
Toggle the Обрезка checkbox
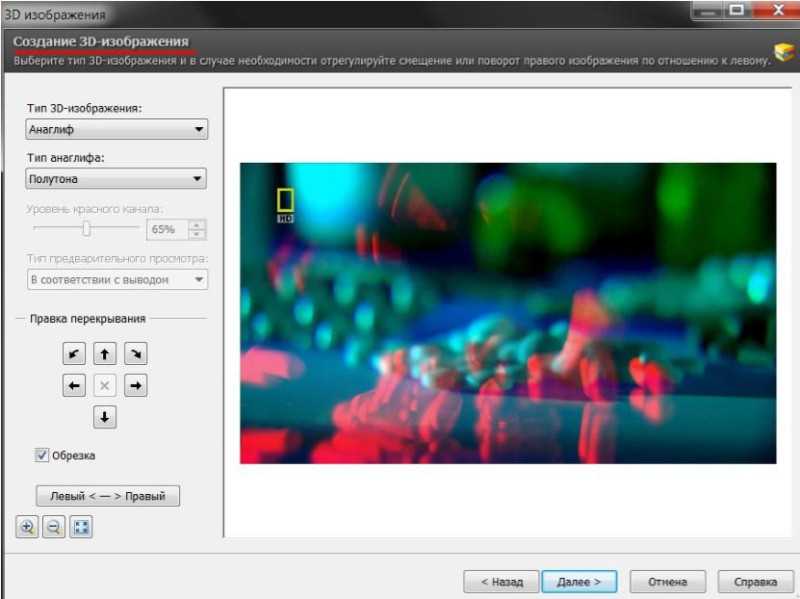click(41, 455)
